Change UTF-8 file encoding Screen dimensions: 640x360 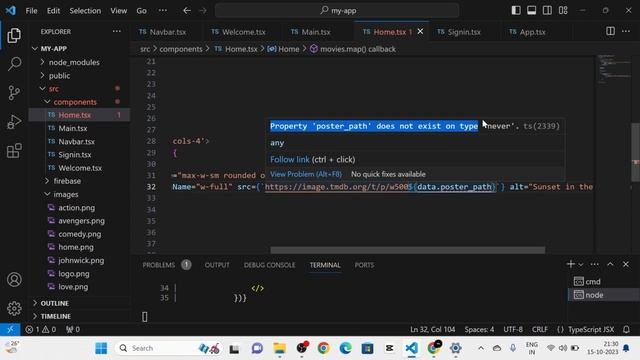[513, 329]
